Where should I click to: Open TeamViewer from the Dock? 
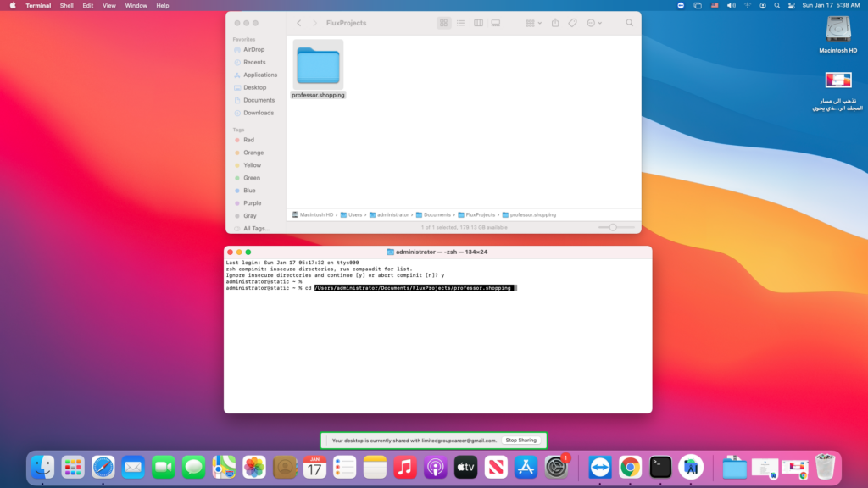[x=600, y=468]
